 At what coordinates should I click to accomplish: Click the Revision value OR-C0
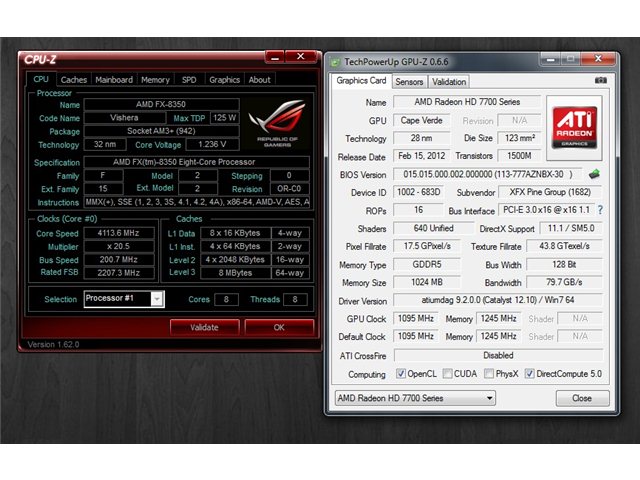pyautogui.click(x=289, y=189)
